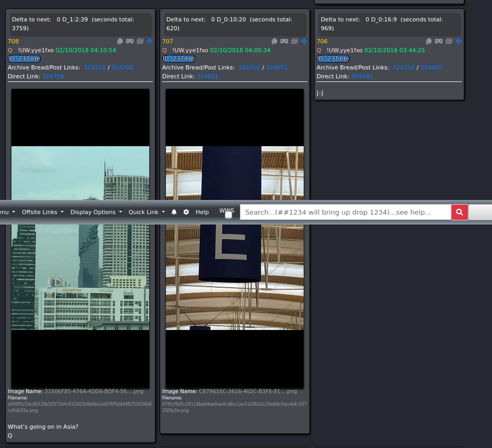Open archive bread link 324316 in drop 707

coord(249,67)
